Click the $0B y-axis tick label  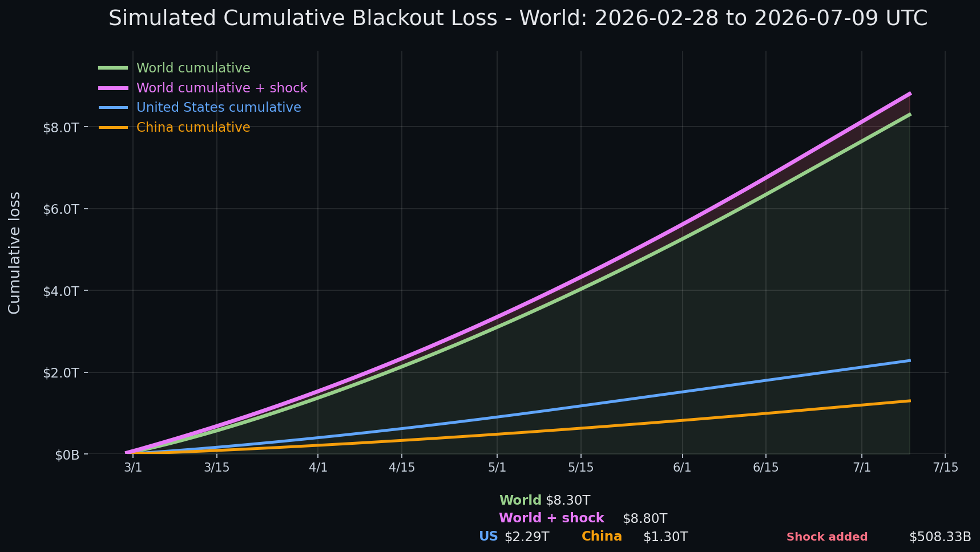tap(67, 455)
